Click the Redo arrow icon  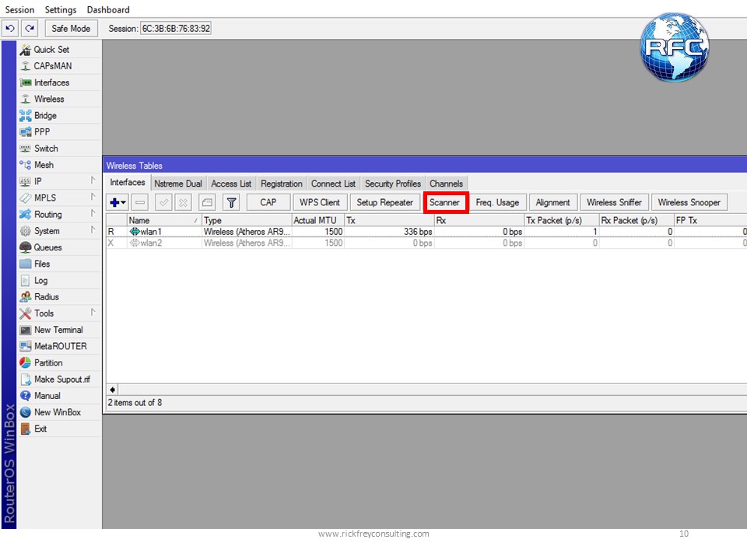pos(30,29)
